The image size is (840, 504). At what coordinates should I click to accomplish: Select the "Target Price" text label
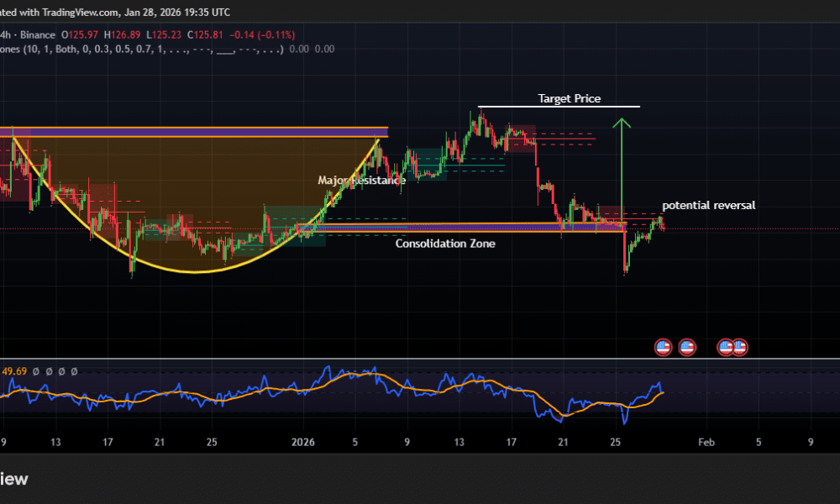tap(569, 98)
